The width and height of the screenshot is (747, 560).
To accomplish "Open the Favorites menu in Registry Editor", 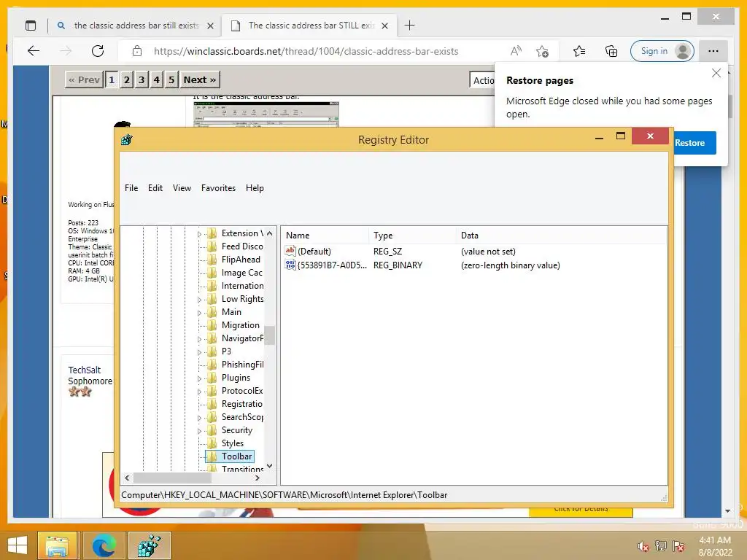I will [218, 188].
